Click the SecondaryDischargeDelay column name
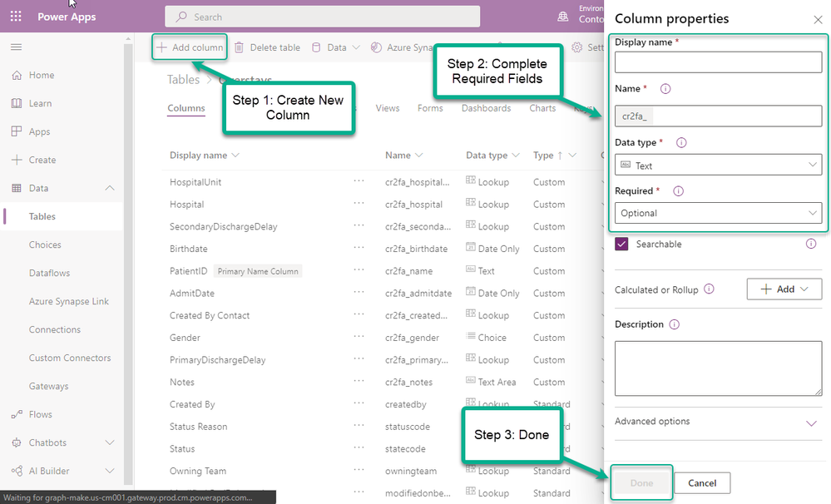The width and height of the screenshot is (831, 504). [223, 226]
